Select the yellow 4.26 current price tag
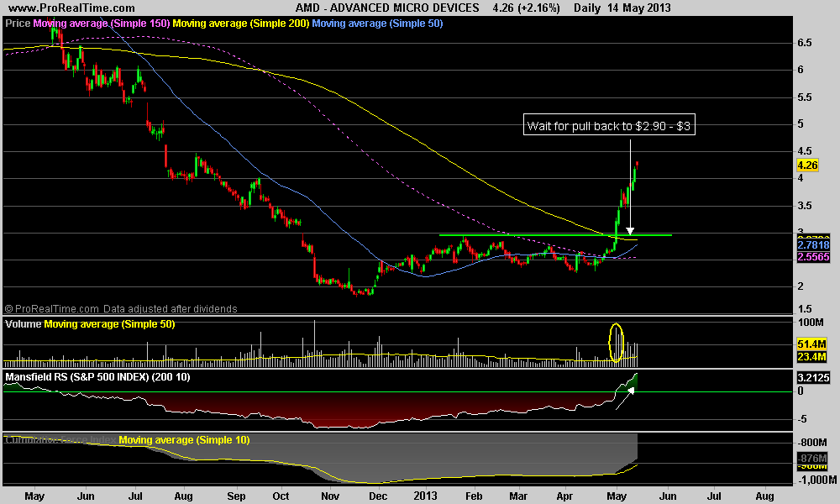Screen dimensions: 840x504 click(x=808, y=165)
